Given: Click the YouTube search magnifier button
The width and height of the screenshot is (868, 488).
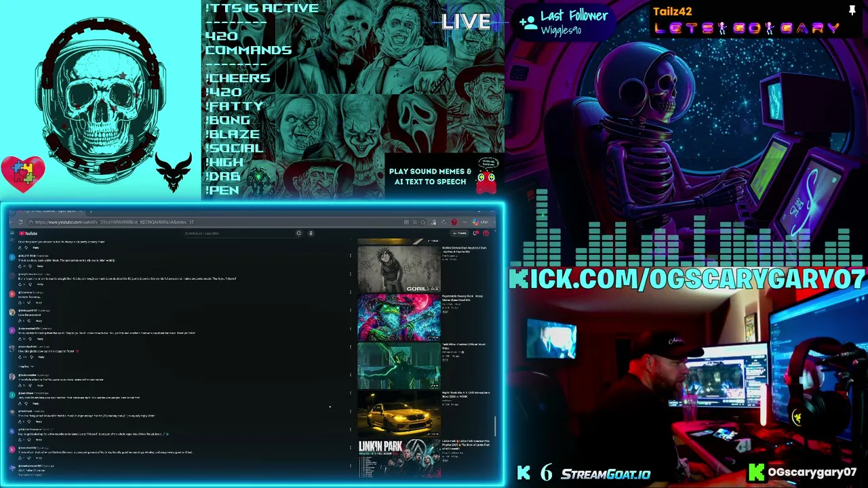Looking at the screenshot, I should pyautogui.click(x=298, y=233).
